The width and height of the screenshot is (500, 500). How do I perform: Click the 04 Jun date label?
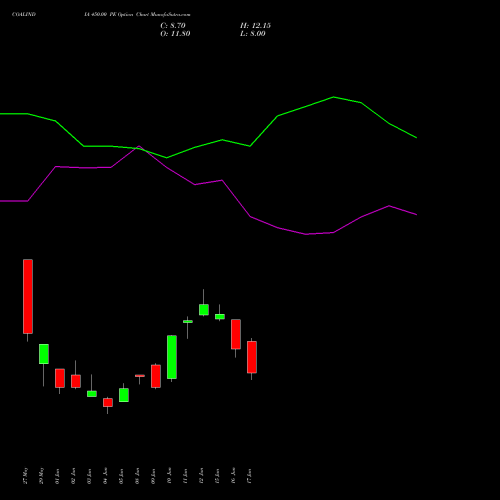106,476
